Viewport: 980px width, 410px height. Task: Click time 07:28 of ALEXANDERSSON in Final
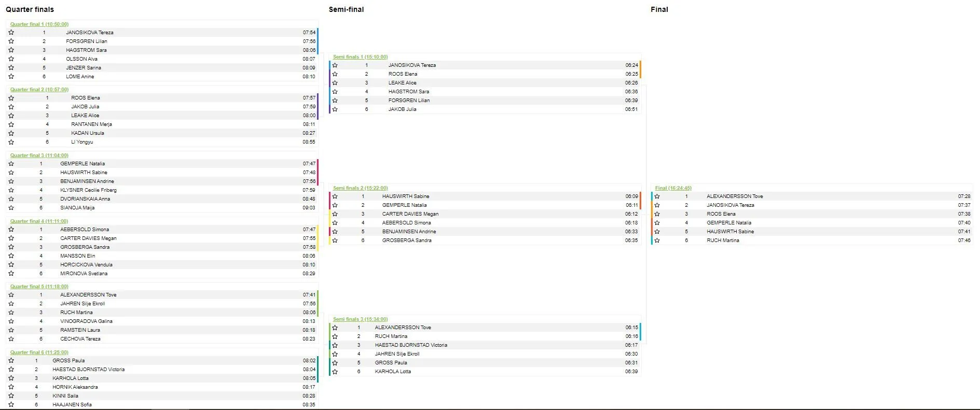coord(963,196)
